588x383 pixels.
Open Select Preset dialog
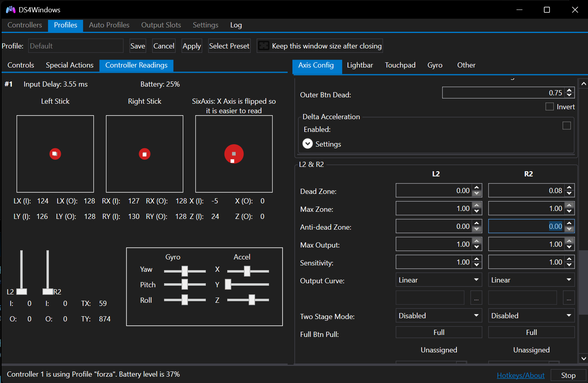pos(229,46)
